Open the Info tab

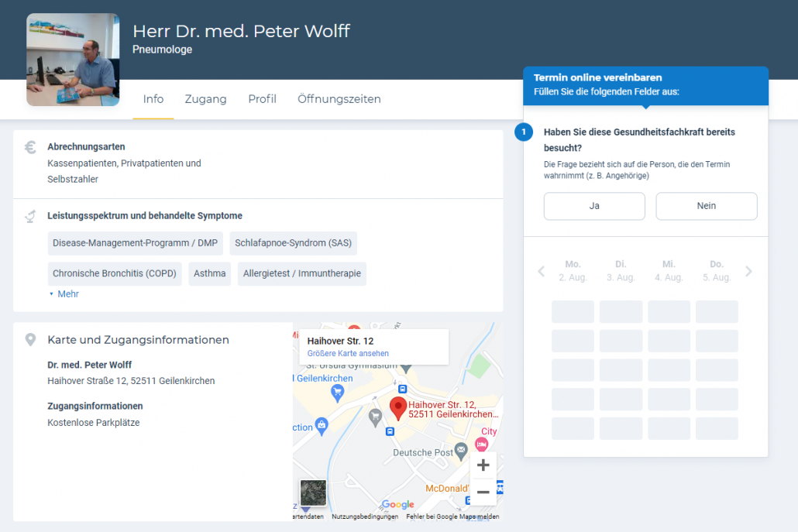click(153, 99)
